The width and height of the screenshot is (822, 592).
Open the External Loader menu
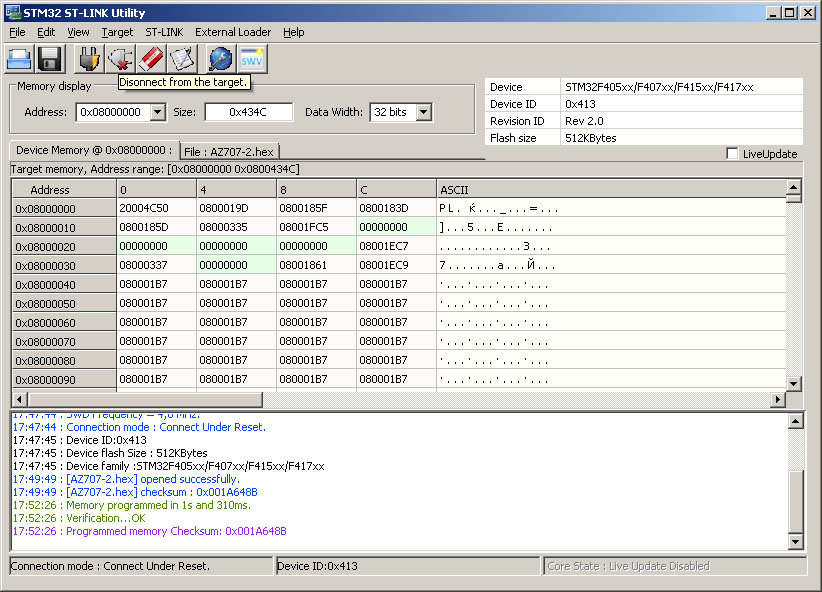pos(233,32)
